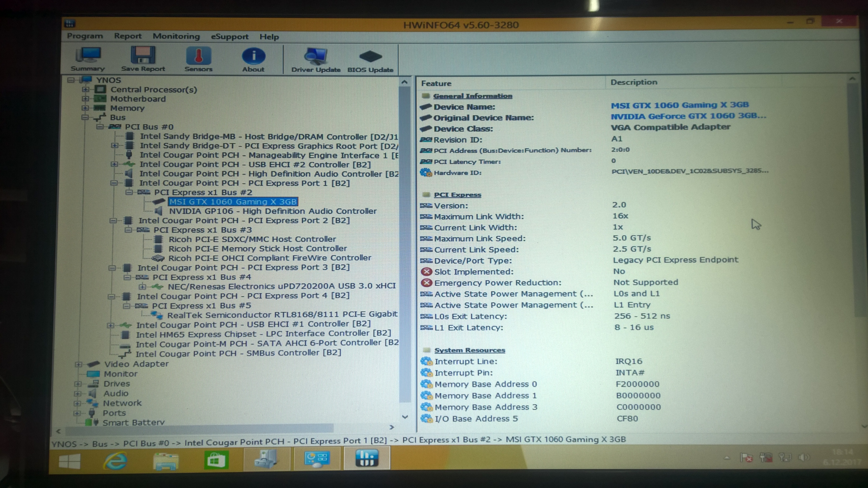Expand the Video Adapter node

[79, 364]
